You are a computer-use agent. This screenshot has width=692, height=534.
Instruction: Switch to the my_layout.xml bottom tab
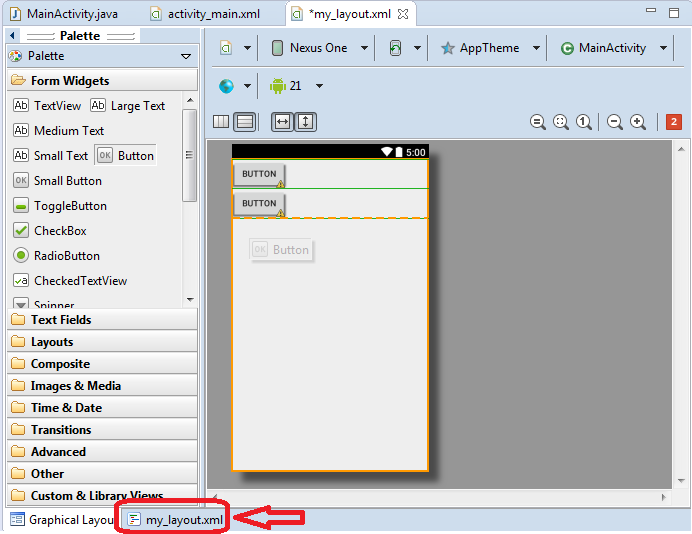[174, 519]
